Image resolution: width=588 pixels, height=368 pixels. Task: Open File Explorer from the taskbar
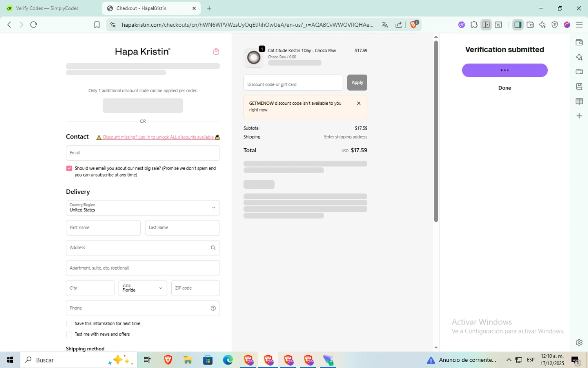188,360
